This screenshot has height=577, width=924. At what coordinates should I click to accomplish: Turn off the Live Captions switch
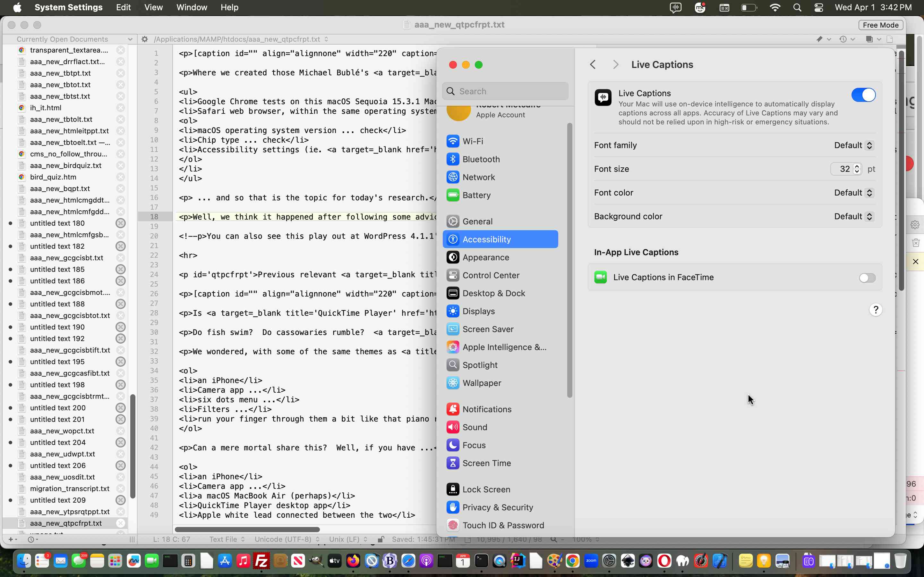tap(863, 95)
